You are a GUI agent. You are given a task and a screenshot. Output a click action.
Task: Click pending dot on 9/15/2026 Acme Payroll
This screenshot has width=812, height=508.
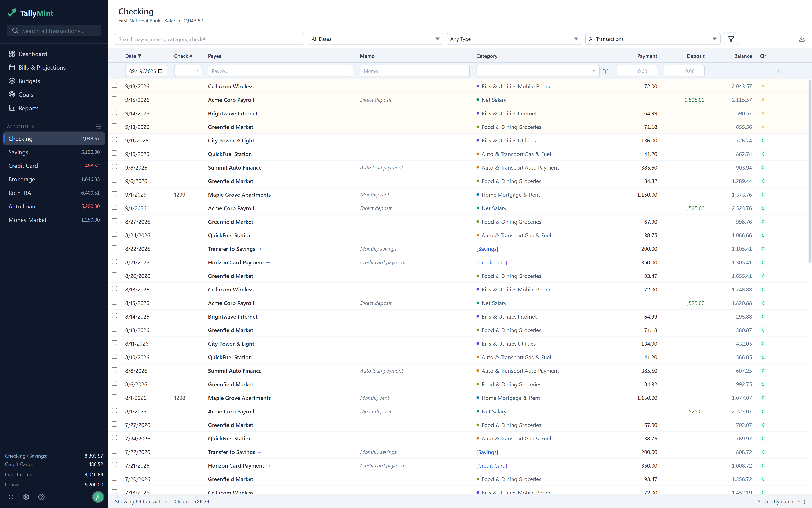763,99
